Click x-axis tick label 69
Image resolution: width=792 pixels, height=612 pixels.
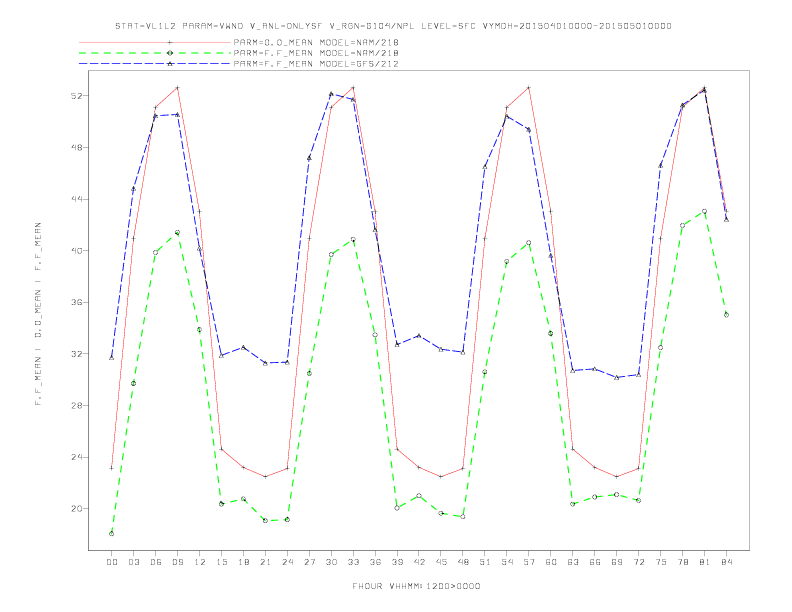point(617,562)
